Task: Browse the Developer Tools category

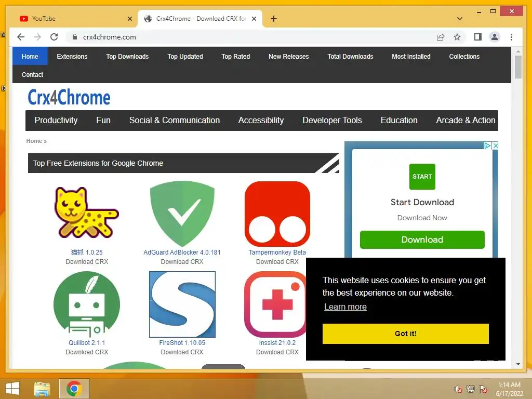Action: pos(332,121)
